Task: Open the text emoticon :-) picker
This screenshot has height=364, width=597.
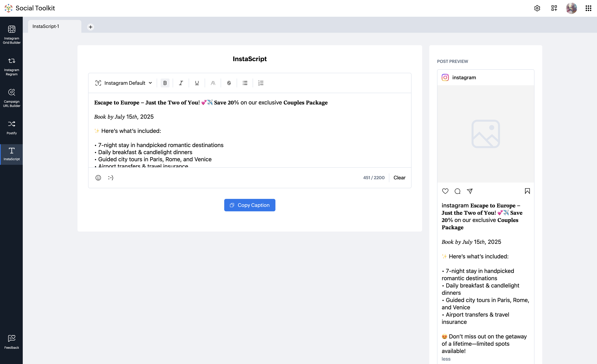Action: (110, 178)
